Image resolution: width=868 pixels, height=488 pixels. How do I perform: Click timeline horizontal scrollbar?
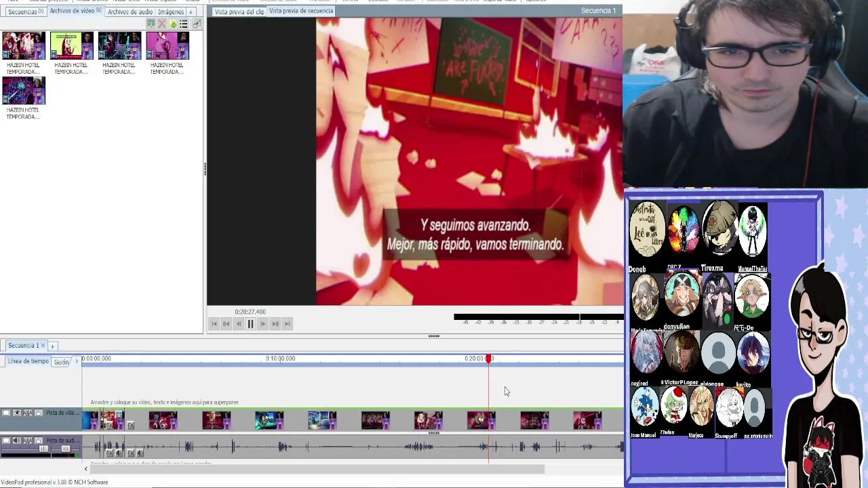(317, 468)
